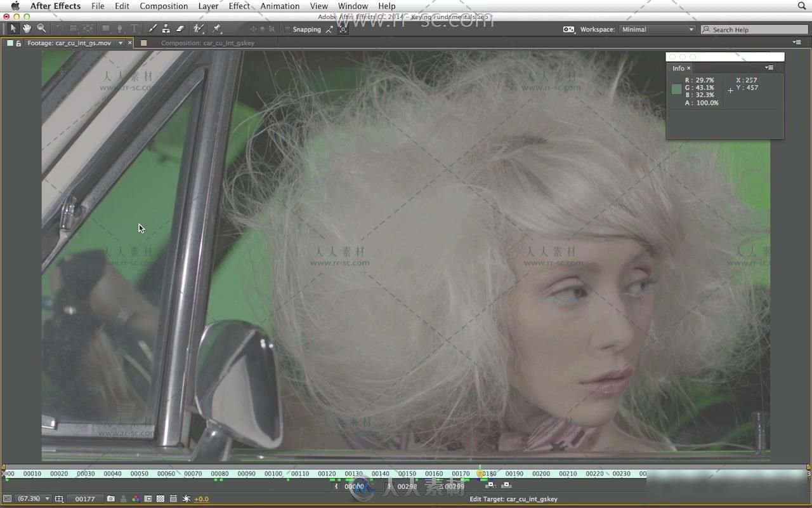Select the Pen tool
812x508 pixels.
[119, 29]
